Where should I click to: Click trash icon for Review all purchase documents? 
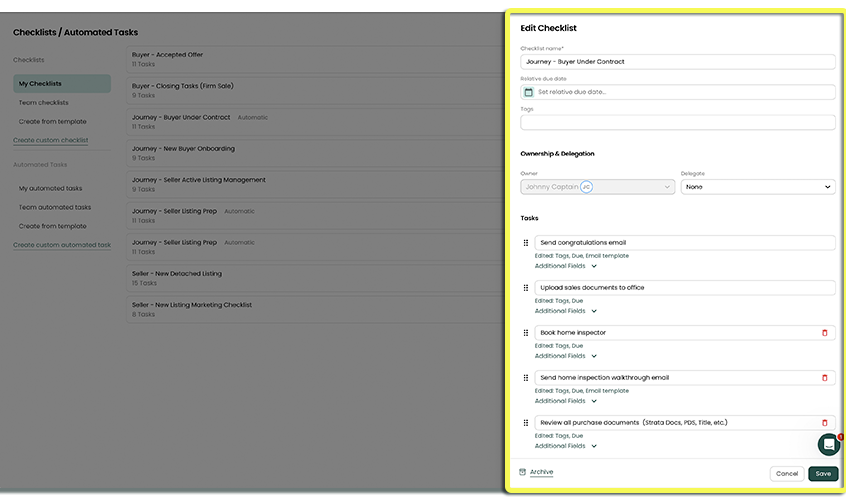pyautogui.click(x=824, y=423)
